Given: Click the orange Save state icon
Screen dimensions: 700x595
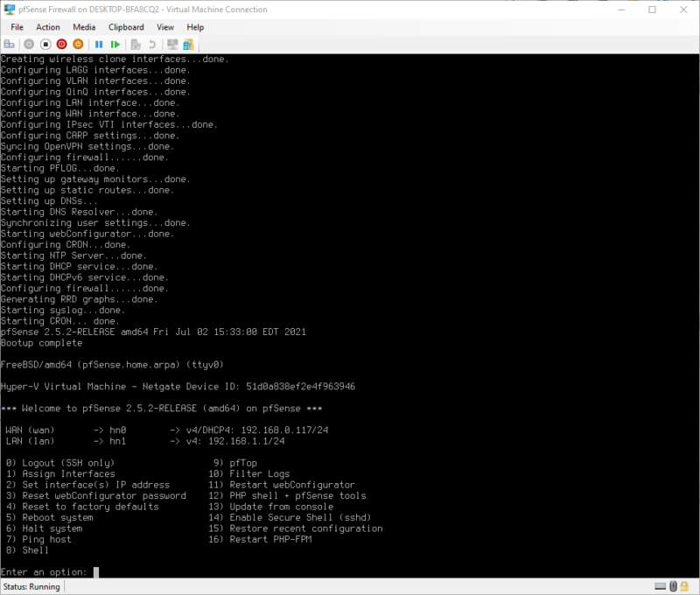Looking at the screenshot, I should coord(77,44).
